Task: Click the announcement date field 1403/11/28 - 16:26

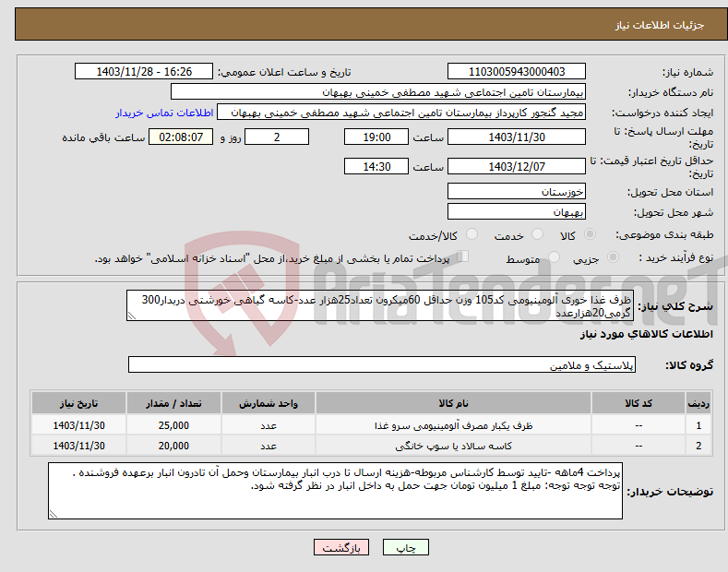Action: coord(143,72)
